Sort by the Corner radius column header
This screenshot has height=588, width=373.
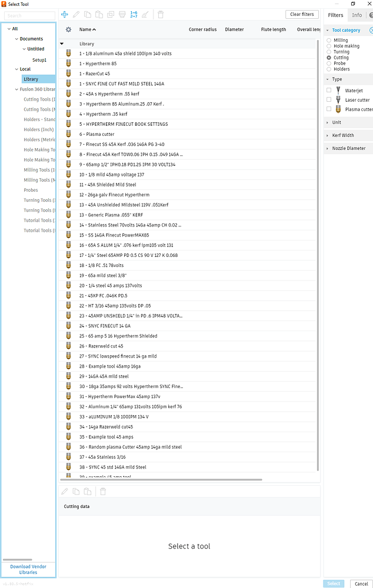202,29
